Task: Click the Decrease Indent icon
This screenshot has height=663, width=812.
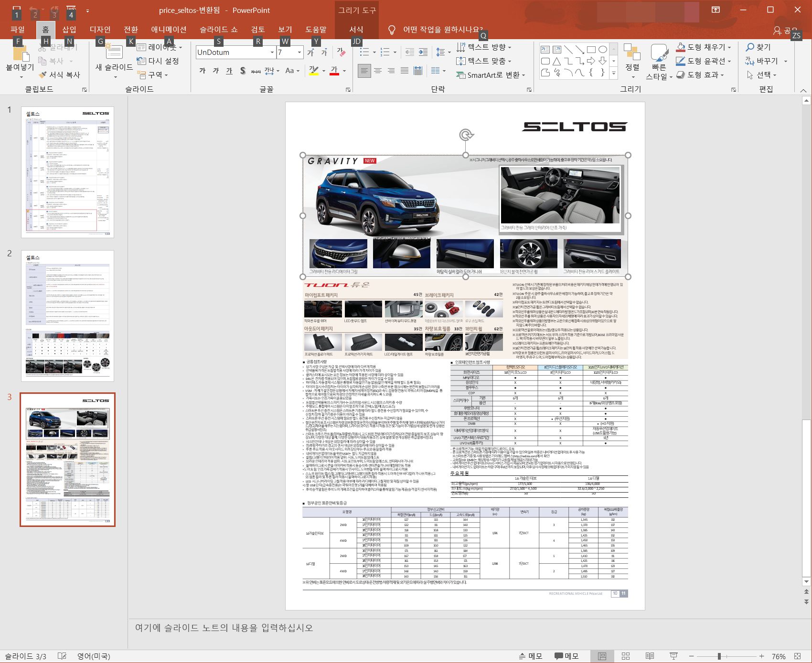Action: [x=409, y=52]
